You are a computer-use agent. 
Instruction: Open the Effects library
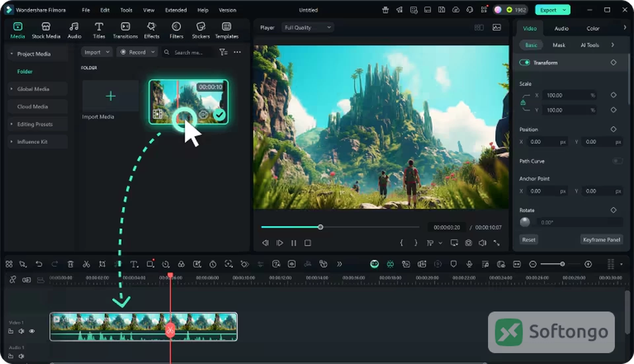152,30
